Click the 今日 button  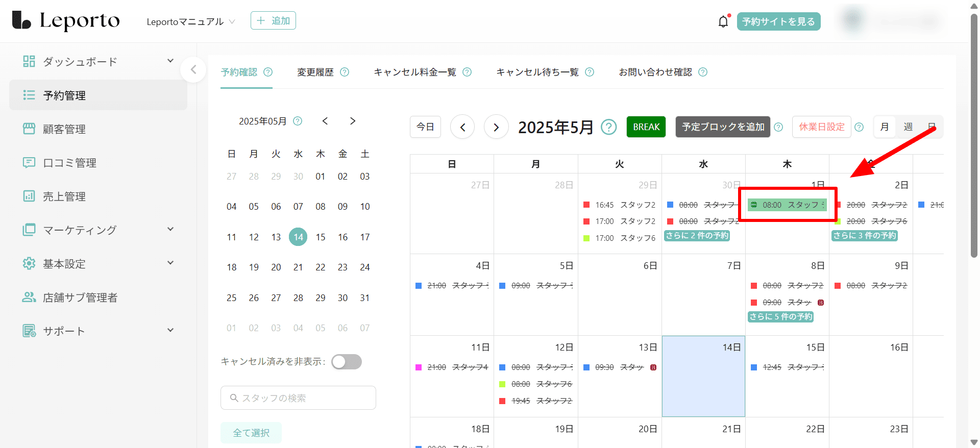(x=425, y=127)
